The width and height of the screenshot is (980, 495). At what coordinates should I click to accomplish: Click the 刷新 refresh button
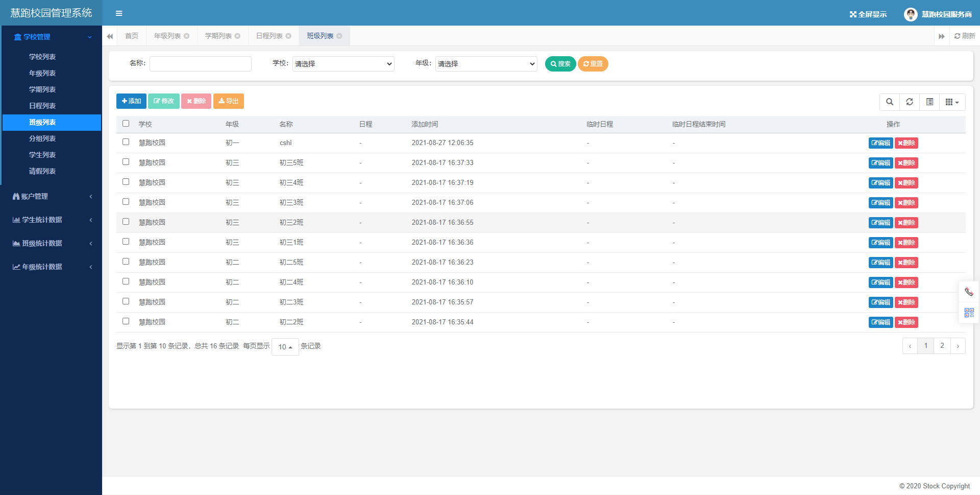pos(965,36)
